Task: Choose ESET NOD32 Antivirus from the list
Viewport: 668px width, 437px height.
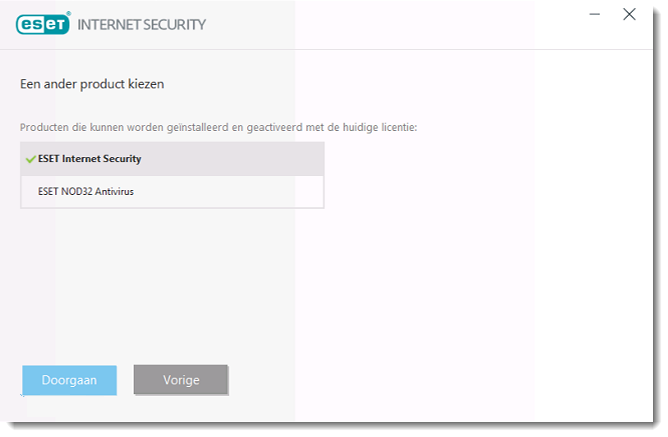Action: pos(86,191)
